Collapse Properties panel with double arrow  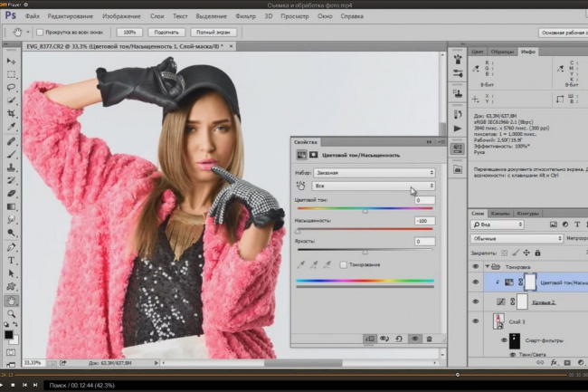coord(429,142)
